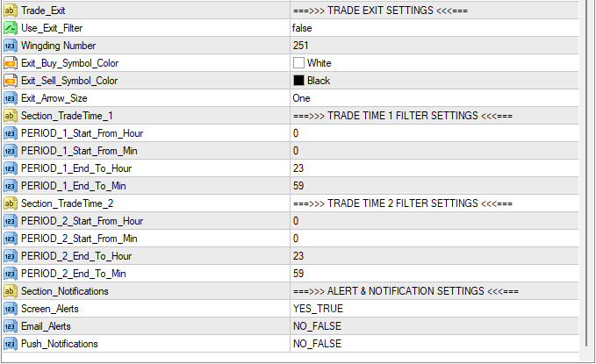
Task: Click the Use_Exit_Filter boolean icon
Action: 10,27
